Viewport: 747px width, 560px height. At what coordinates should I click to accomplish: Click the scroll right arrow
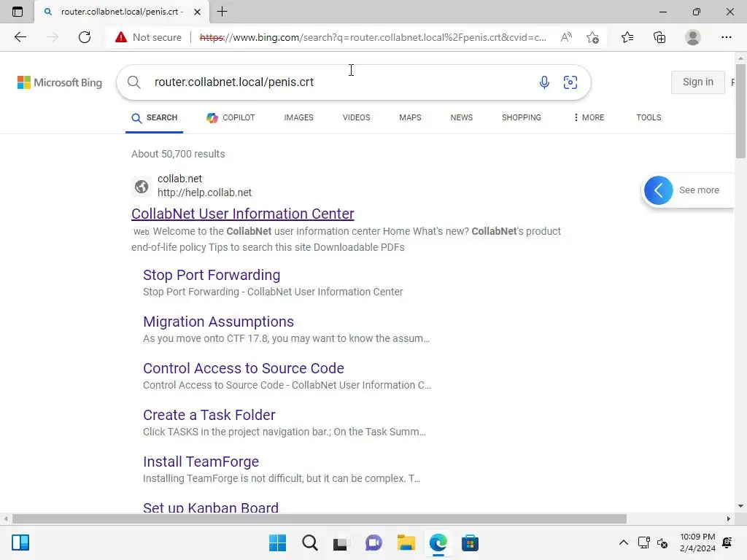pyautogui.click(x=729, y=518)
